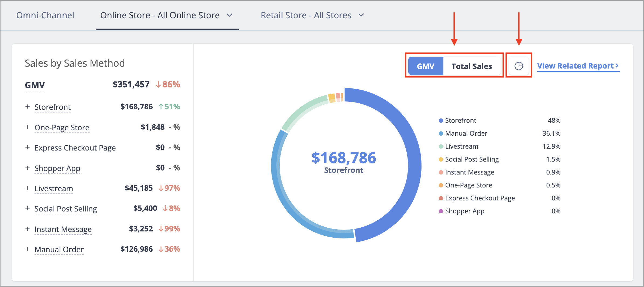Expand the Livestream sales method row
644x287 pixels.
tap(28, 188)
